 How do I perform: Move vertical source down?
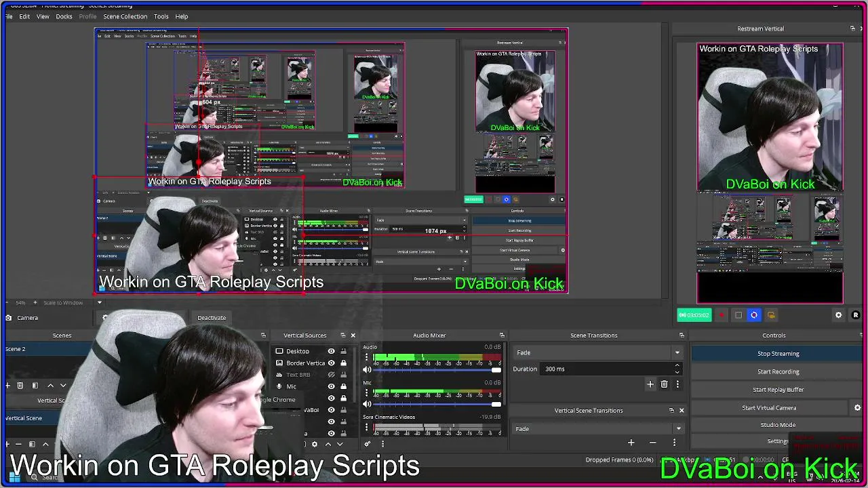coord(340,444)
